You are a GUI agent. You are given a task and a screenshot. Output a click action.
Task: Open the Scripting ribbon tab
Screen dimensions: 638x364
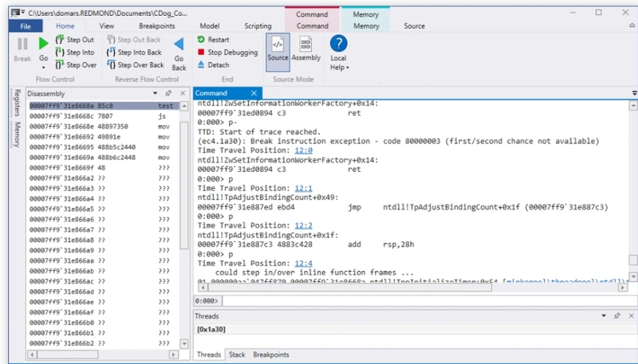(x=258, y=26)
